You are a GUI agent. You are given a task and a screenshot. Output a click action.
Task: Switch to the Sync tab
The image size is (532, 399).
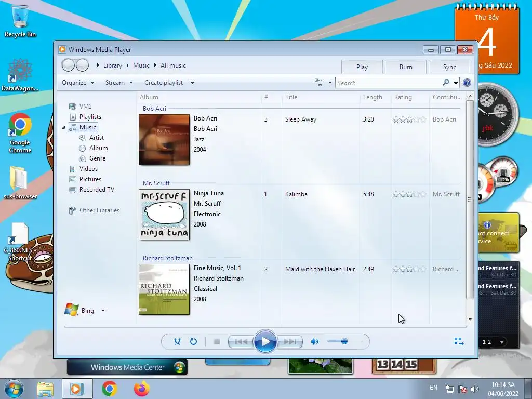point(449,67)
